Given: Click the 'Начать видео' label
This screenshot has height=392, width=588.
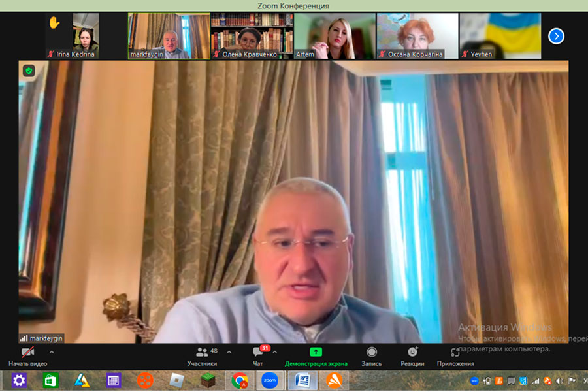Looking at the screenshot, I should point(27,363).
